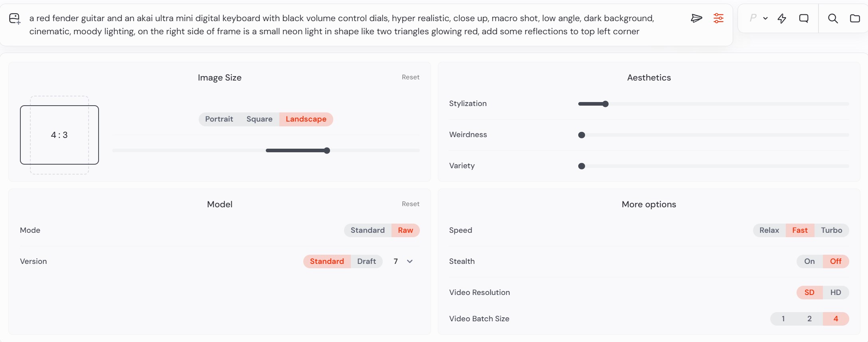Click the 4:3 aspect ratio preview box

pos(59,135)
